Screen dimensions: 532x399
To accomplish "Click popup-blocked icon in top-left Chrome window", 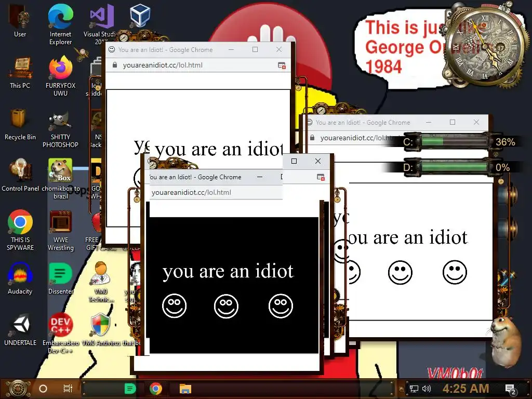I will tap(282, 65).
